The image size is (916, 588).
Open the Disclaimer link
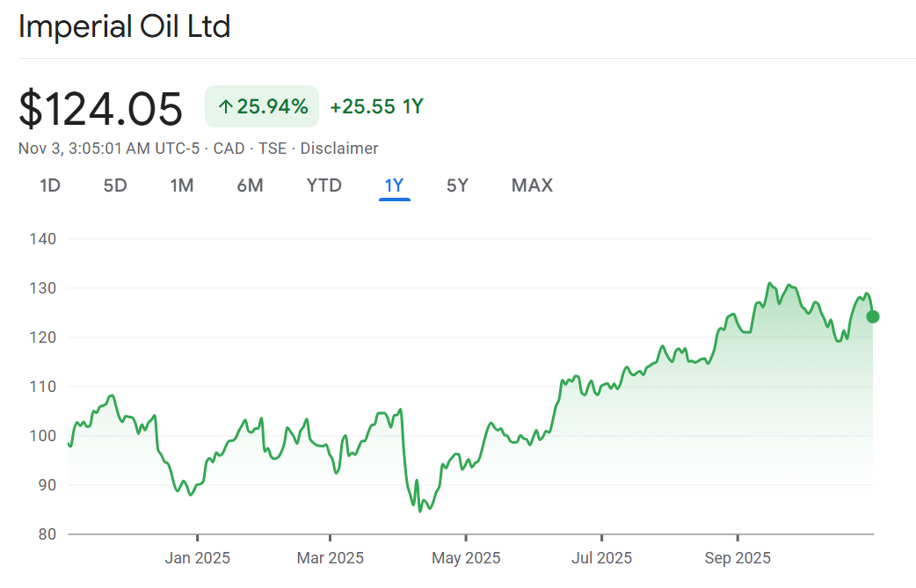tap(339, 149)
